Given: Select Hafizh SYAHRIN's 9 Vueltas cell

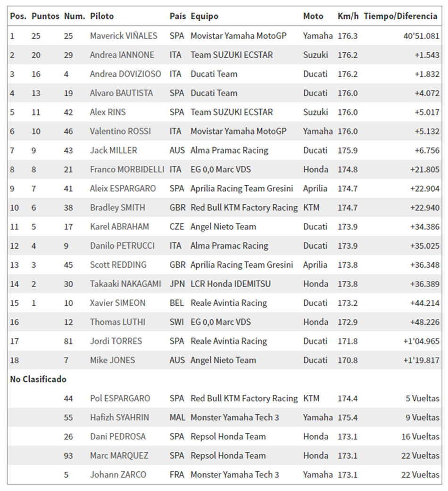Looking at the screenshot, I should [x=423, y=417].
